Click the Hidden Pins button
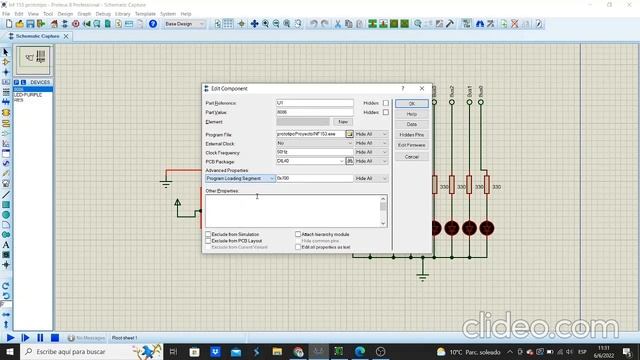 tap(412, 135)
